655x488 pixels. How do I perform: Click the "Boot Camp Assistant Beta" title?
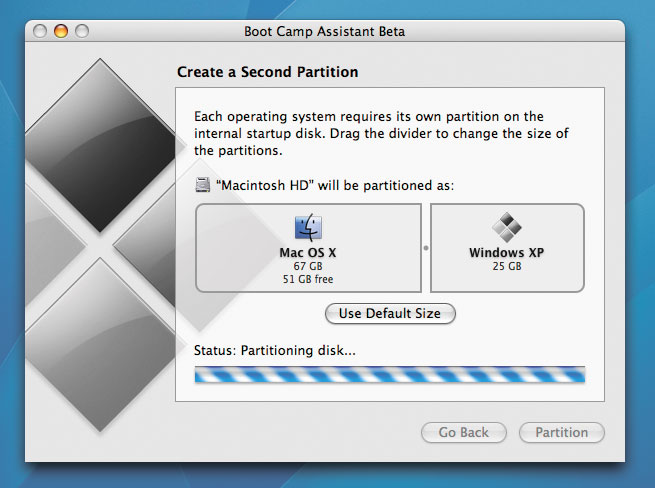[x=325, y=31]
